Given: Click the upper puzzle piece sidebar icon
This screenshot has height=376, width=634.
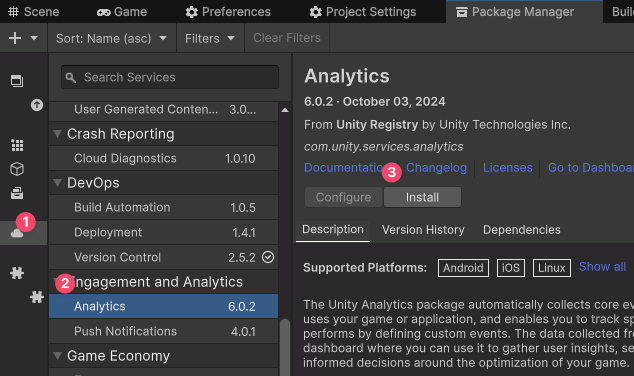Looking at the screenshot, I should (x=17, y=273).
